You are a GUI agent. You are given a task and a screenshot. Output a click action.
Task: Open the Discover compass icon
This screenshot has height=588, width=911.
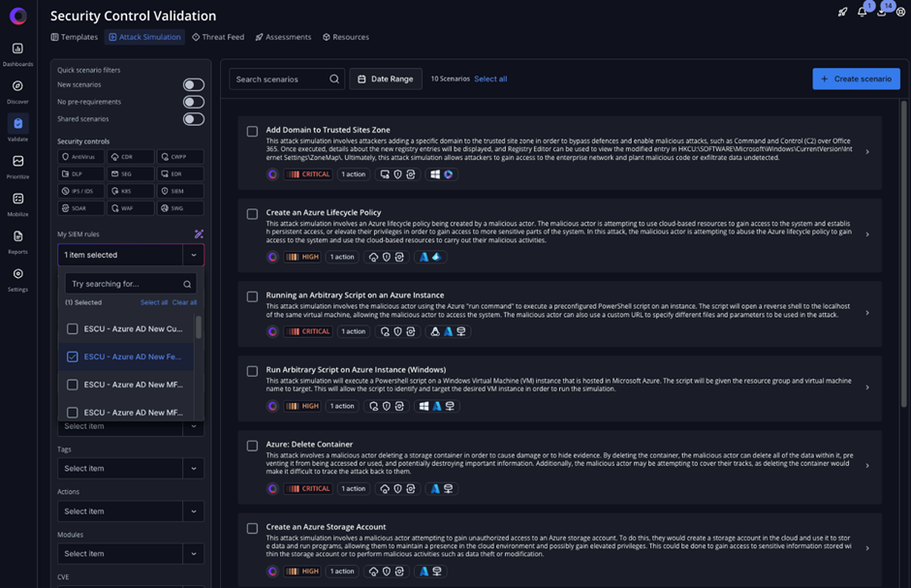coord(17,86)
